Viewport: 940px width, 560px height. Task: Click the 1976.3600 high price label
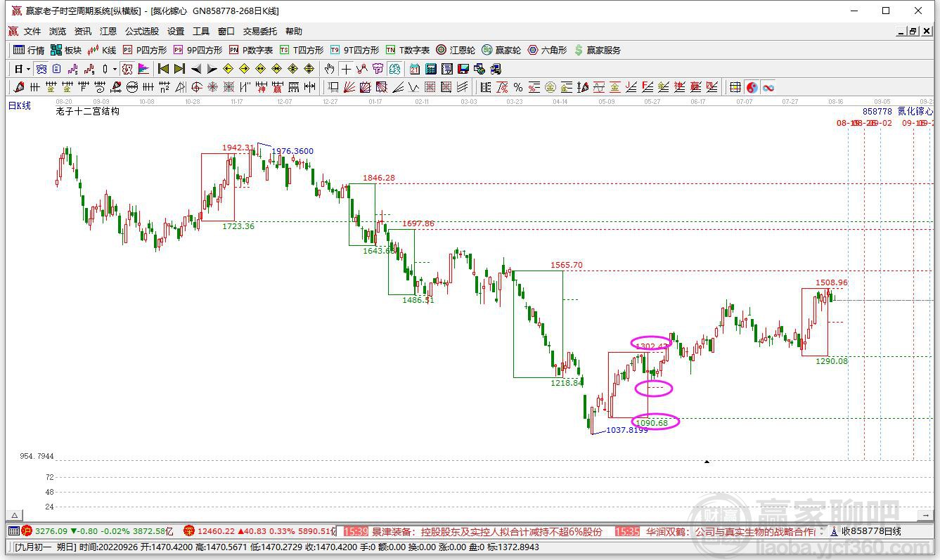(x=292, y=151)
